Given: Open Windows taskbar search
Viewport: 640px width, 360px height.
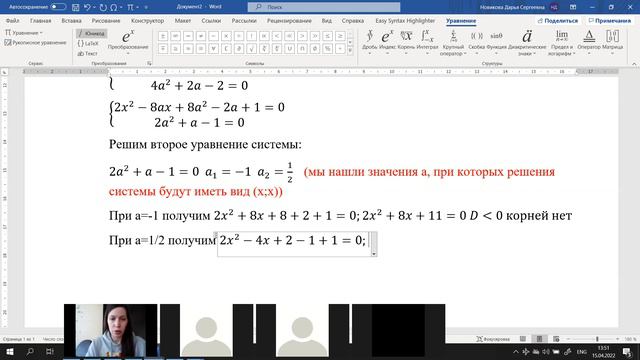Looking at the screenshot, I should (x=30, y=351).
